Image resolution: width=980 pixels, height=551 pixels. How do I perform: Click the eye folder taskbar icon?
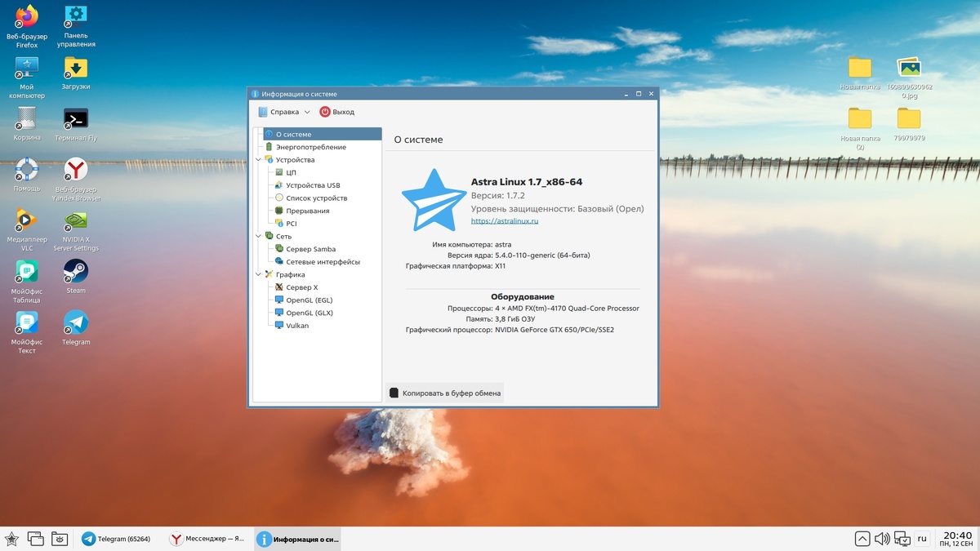pos(59,539)
